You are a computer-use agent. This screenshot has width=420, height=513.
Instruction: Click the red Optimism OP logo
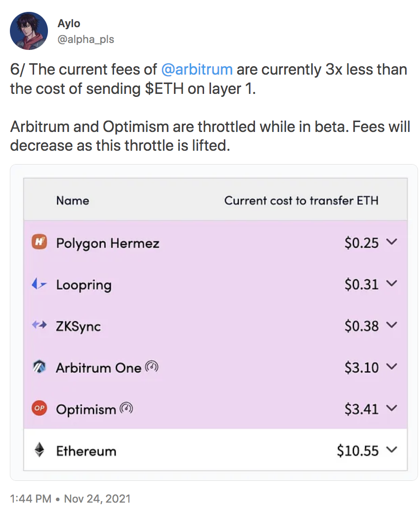tap(39, 408)
